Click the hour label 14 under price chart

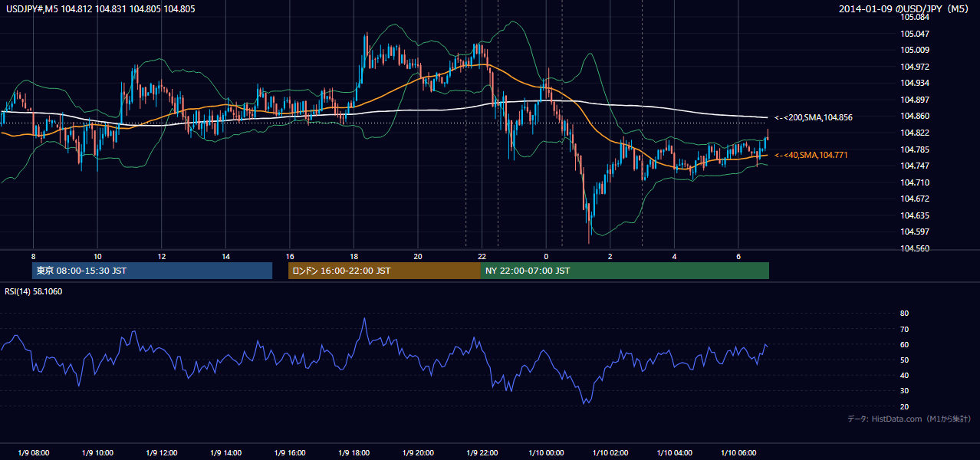coord(225,256)
